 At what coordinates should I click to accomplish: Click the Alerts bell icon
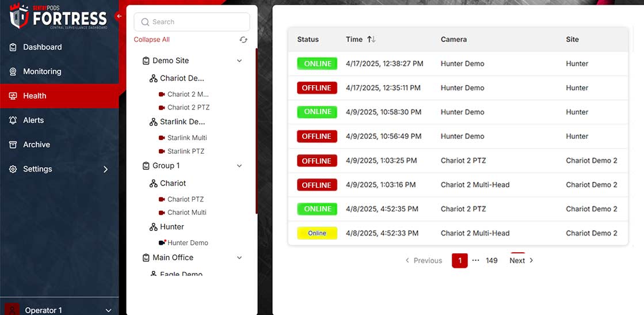pos(13,120)
